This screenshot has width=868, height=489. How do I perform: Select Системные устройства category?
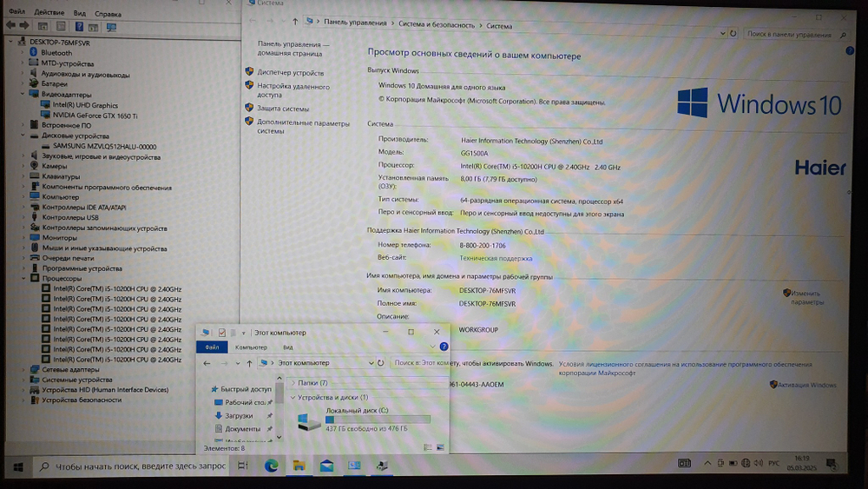point(77,380)
